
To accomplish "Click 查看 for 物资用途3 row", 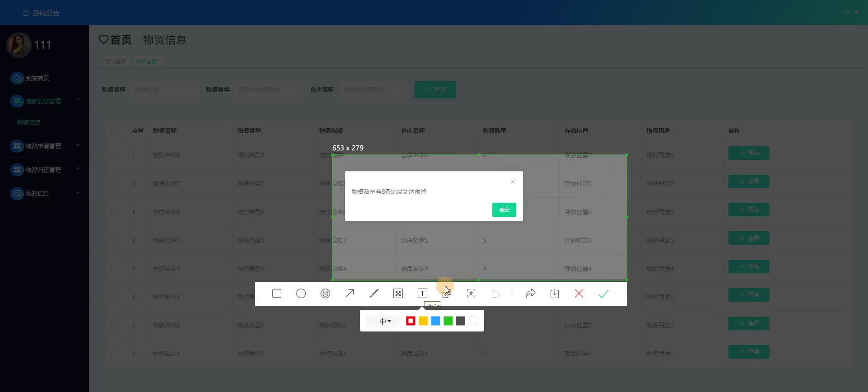I will [749, 295].
